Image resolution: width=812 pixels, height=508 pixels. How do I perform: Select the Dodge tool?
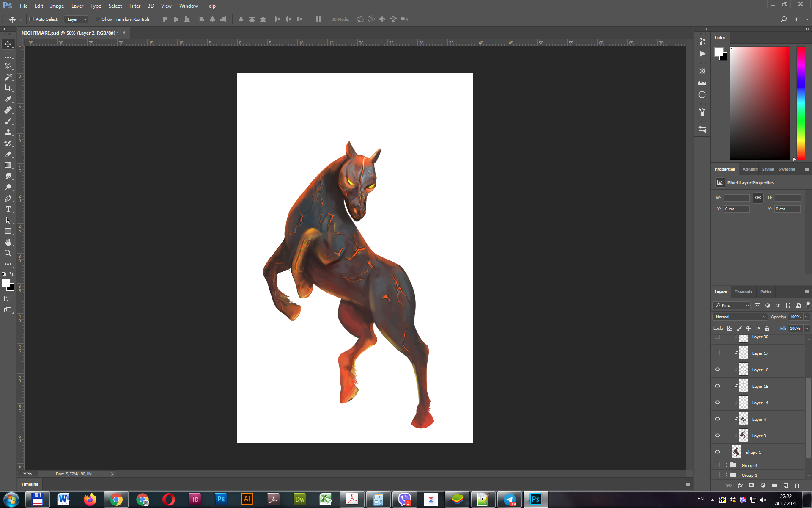(8, 187)
